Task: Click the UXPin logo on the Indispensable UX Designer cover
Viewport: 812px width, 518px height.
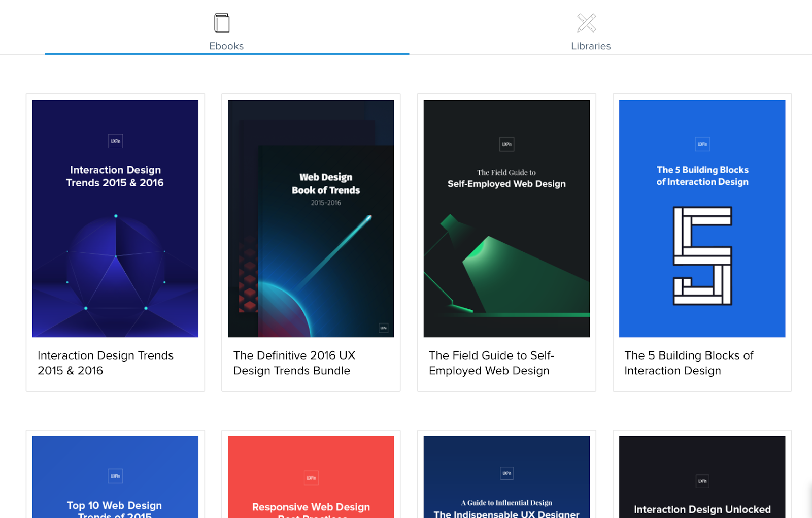Action: click(506, 473)
